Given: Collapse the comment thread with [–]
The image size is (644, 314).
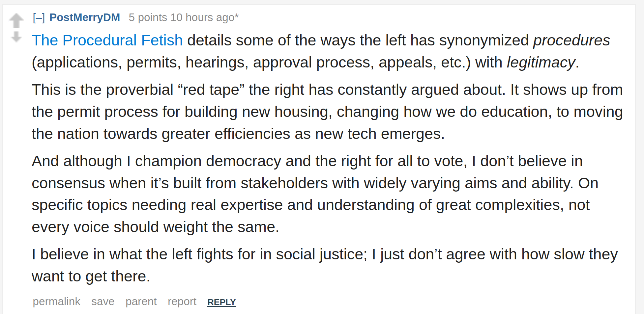Looking at the screenshot, I should tap(39, 17).
